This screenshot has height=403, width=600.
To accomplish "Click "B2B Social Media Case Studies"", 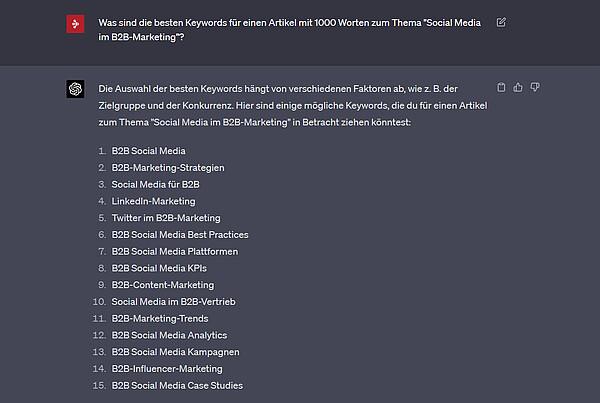I will click(x=177, y=385).
